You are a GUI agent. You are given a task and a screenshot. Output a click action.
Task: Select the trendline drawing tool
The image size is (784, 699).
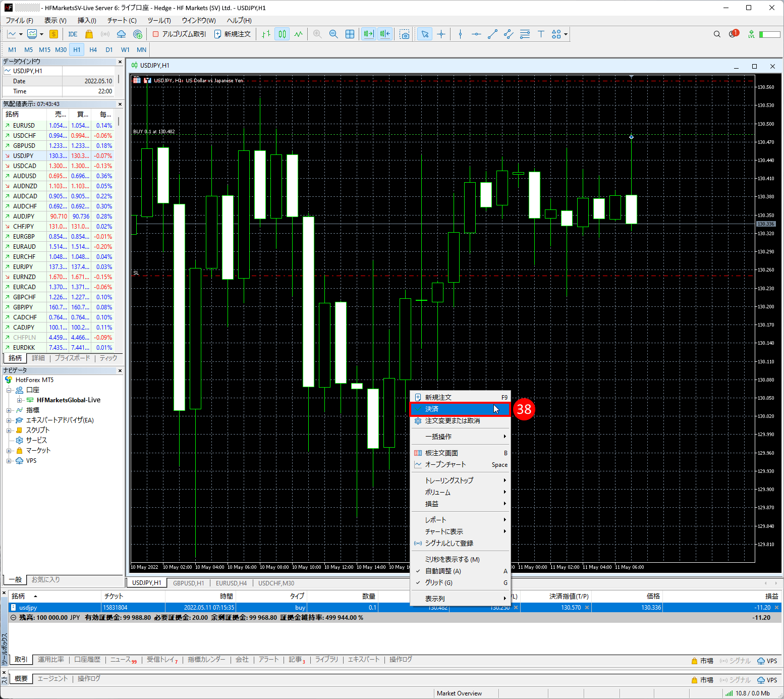pyautogui.click(x=493, y=34)
